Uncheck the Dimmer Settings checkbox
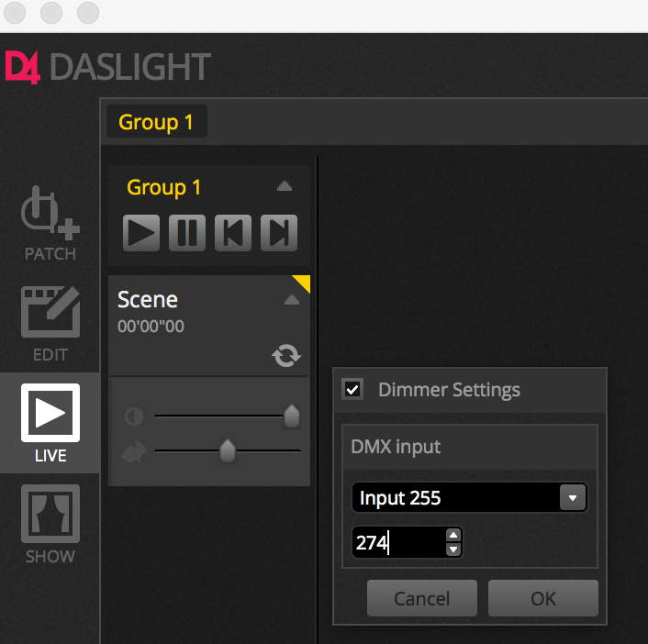Viewport: 648px width, 644px height. click(352, 389)
